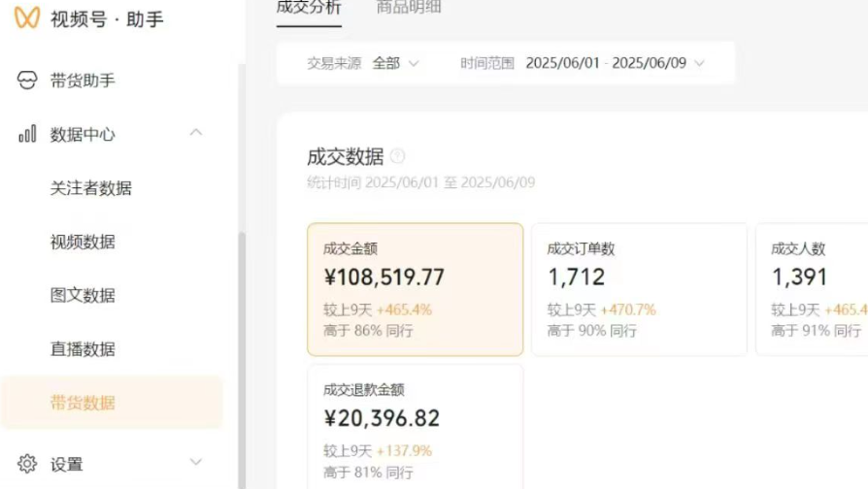Switch to the 商品明细 tab
Image resolution: width=868 pixels, height=489 pixels.
[x=409, y=8]
